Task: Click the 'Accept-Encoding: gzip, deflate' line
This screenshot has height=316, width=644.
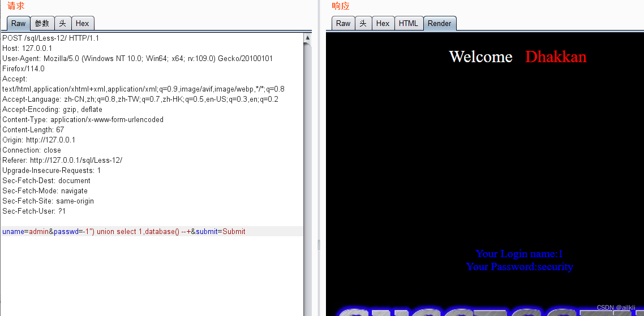Action: tap(52, 110)
